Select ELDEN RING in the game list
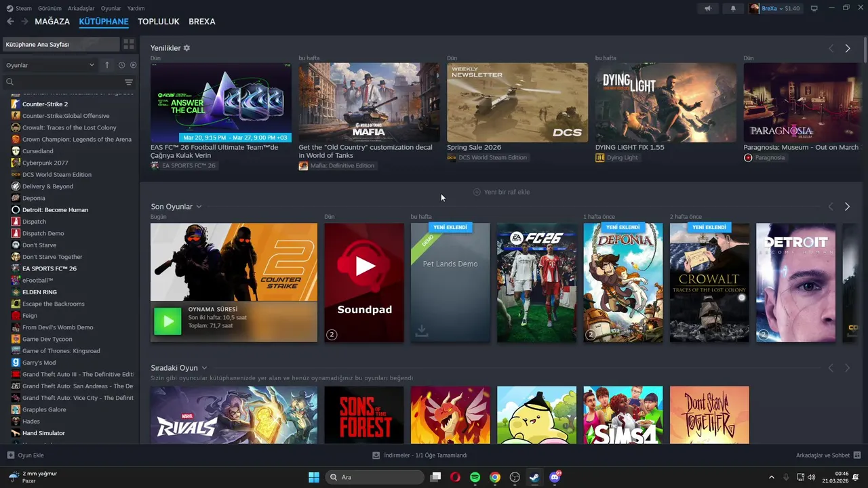The width and height of the screenshot is (868, 488). pos(39,292)
